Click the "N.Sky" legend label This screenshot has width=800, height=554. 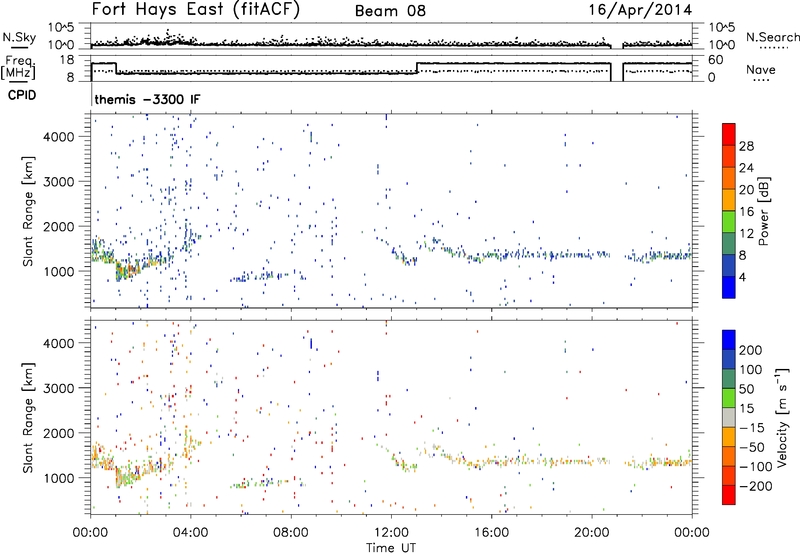[x=19, y=37]
